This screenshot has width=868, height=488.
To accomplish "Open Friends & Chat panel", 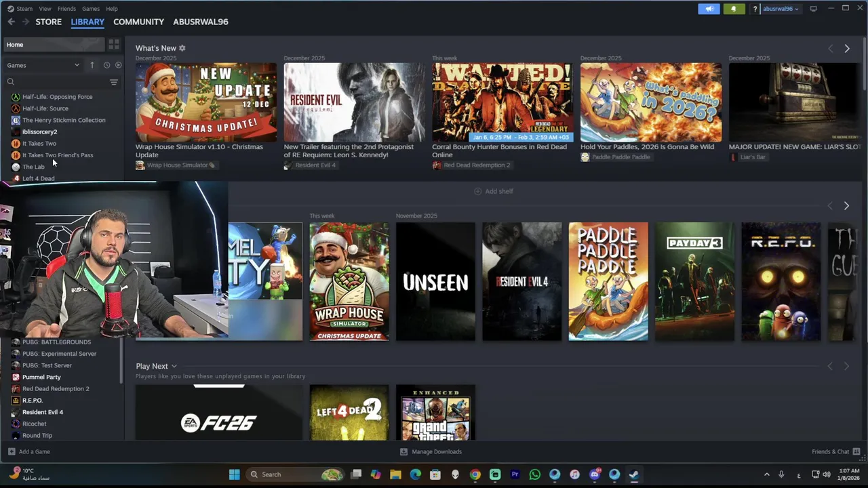I will coord(835,451).
